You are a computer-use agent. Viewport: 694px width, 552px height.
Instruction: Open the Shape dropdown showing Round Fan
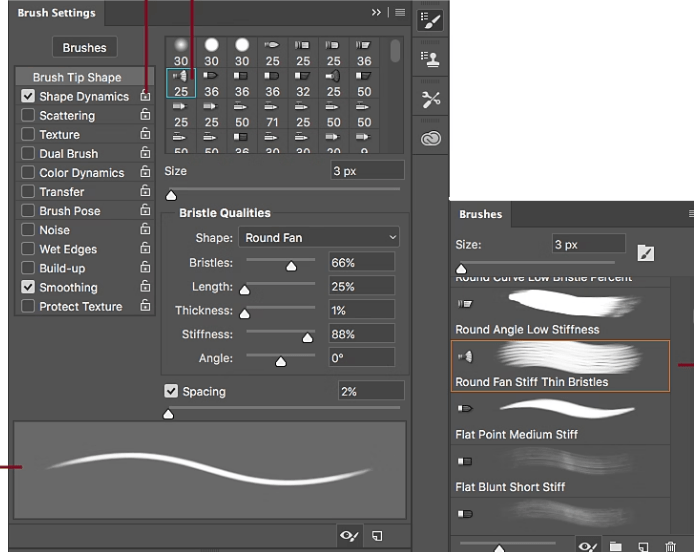click(x=319, y=237)
